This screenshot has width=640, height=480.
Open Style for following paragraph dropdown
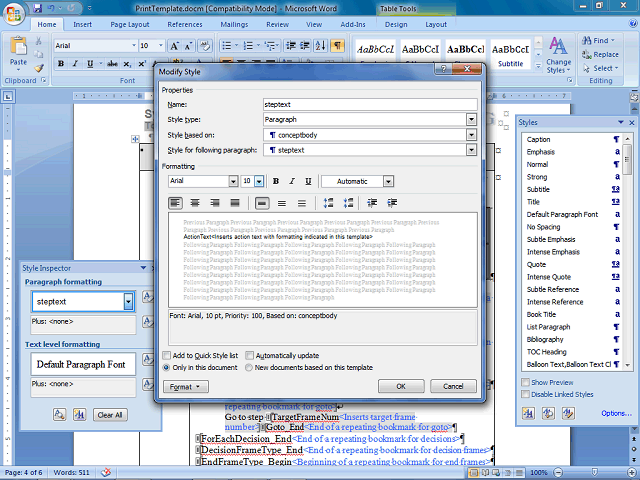(x=471, y=150)
